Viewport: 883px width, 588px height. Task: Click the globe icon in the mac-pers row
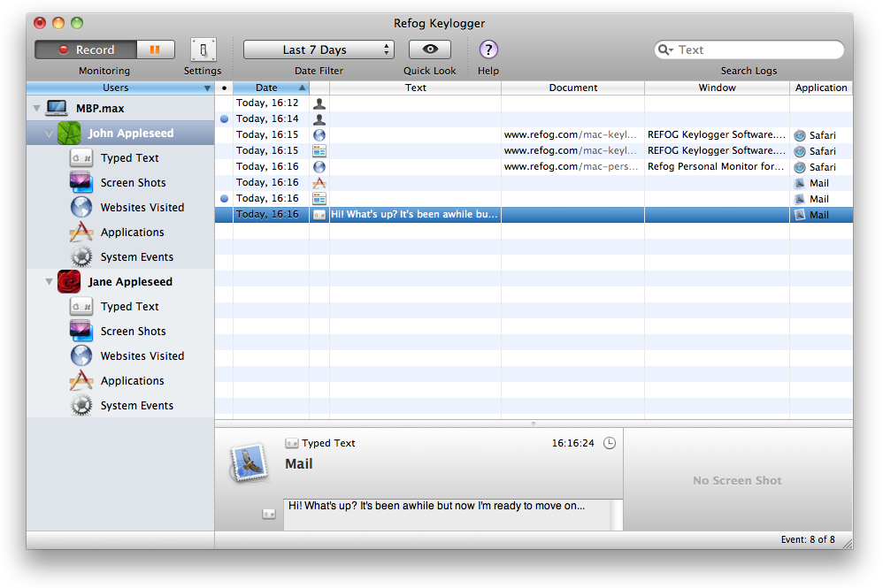click(319, 166)
